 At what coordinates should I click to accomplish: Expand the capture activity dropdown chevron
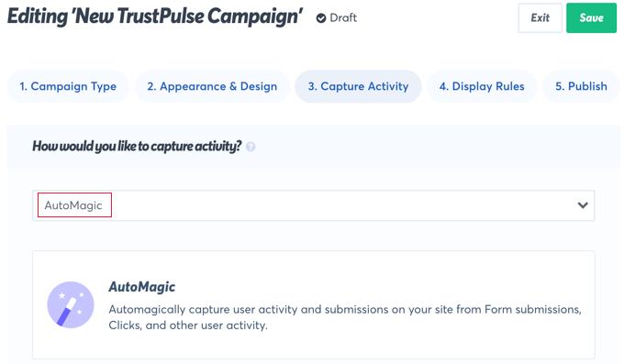pyautogui.click(x=583, y=205)
